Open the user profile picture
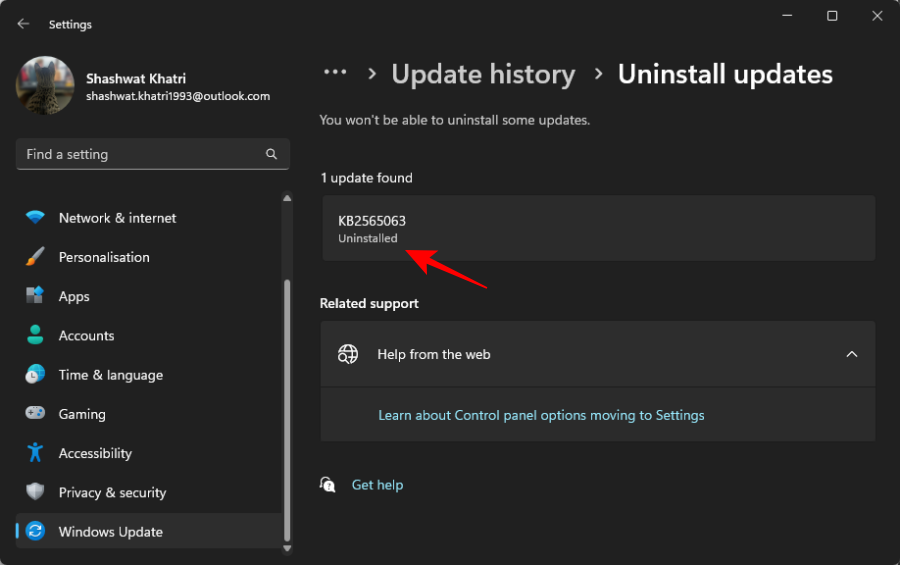Viewport: 900px width, 565px height. [45, 86]
